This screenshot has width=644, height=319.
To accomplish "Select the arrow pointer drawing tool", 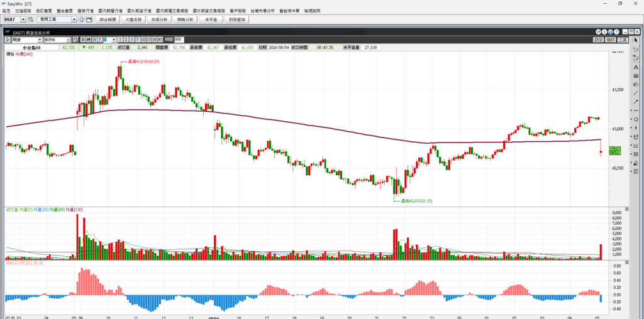I will (x=636, y=40).
